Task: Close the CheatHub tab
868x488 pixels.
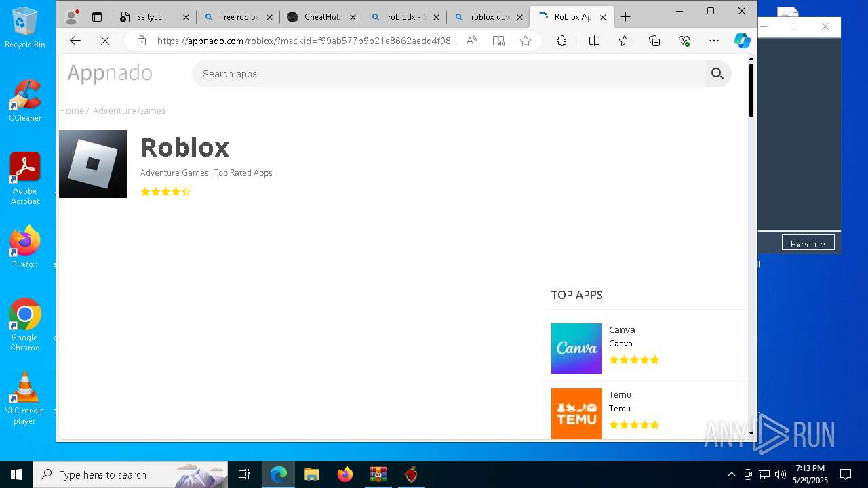Action: [x=353, y=17]
